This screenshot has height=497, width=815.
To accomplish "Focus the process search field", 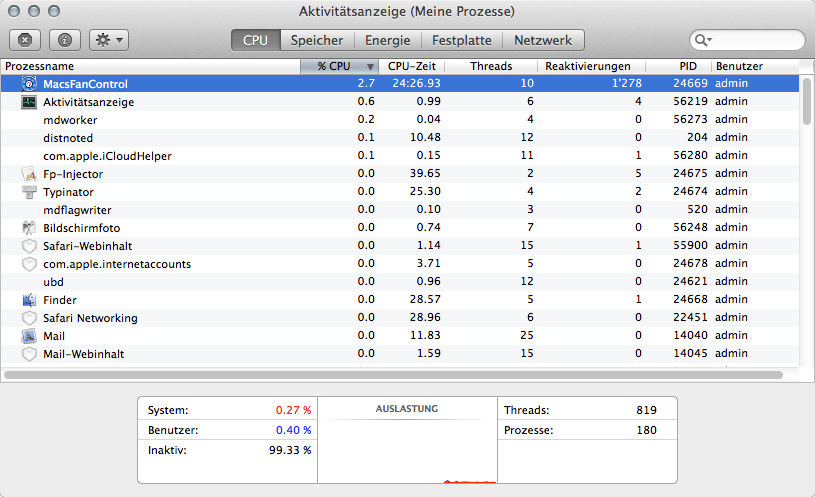I will (x=747, y=40).
